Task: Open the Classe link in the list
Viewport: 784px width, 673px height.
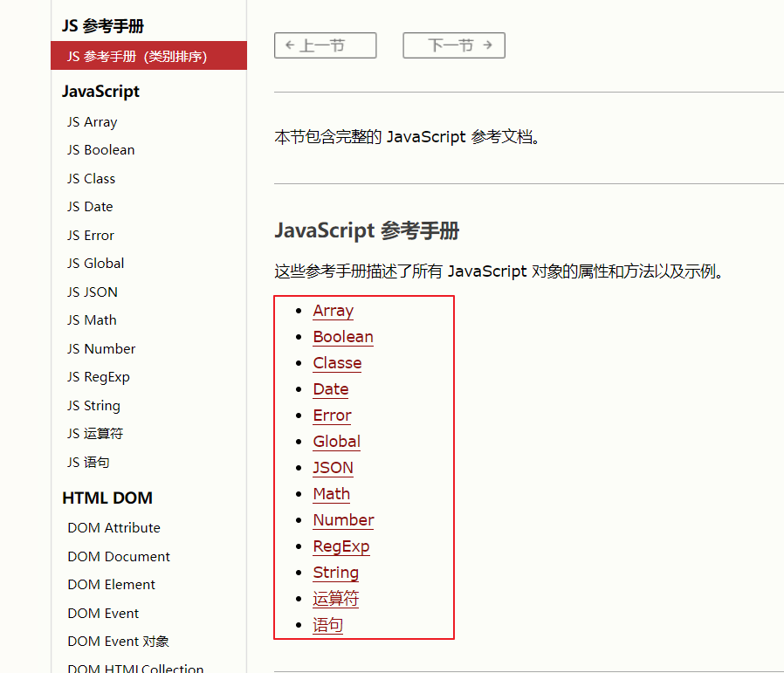Action: coord(337,363)
